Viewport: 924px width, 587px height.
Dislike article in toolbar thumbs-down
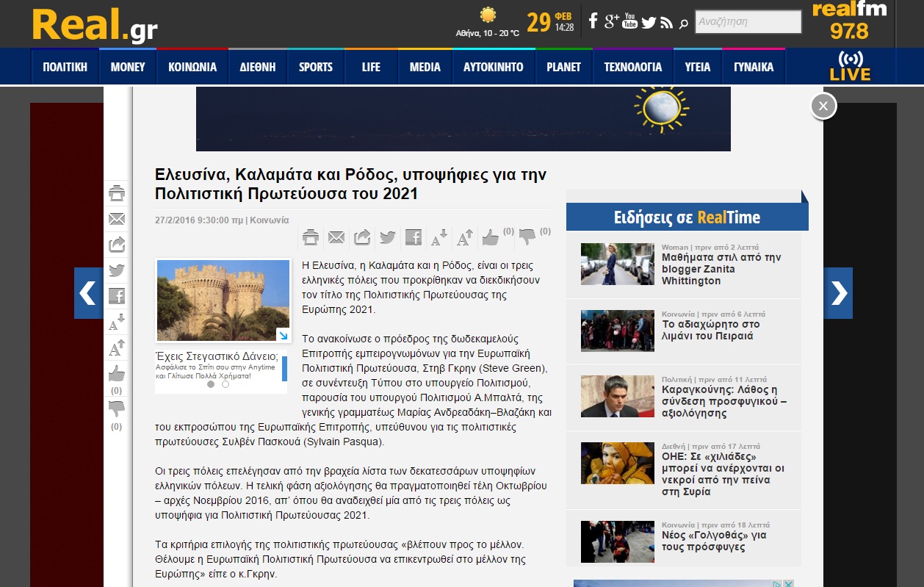[527, 237]
